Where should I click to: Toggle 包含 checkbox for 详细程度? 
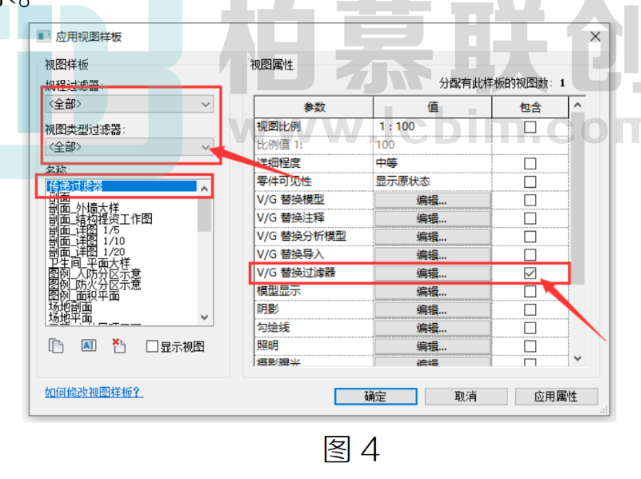pyautogui.click(x=530, y=163)
